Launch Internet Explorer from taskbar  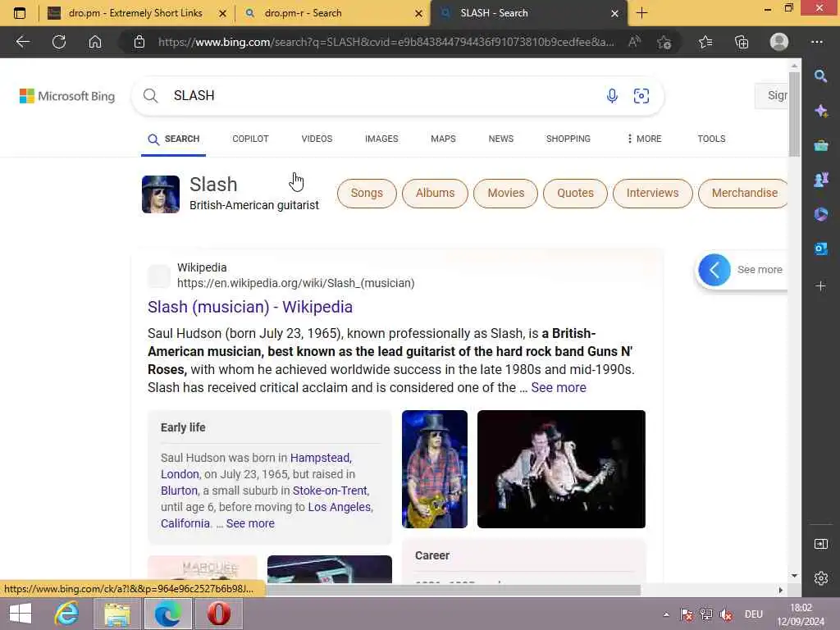[x=66, y=614]
